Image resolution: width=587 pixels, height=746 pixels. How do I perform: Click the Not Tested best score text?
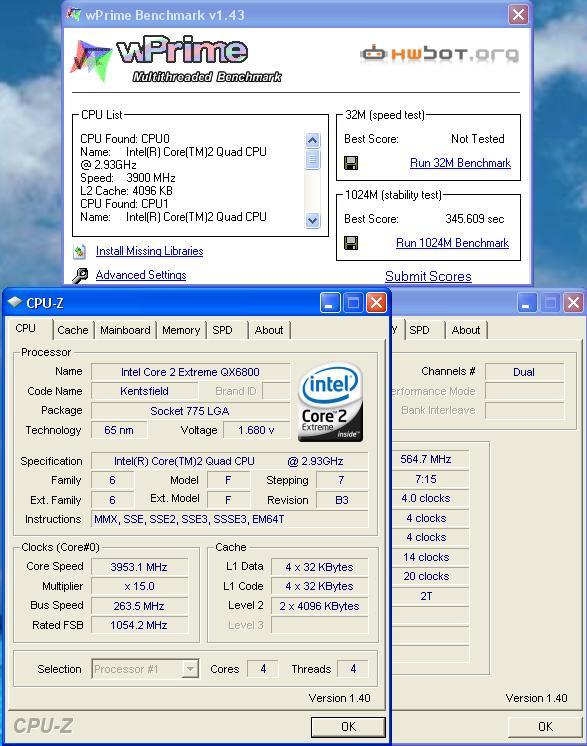coord(478,139)
